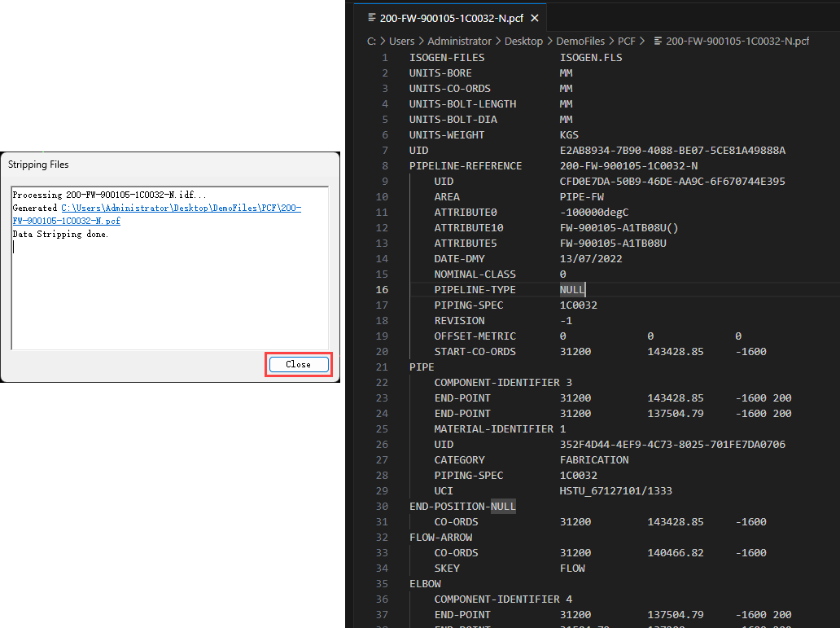This screenshot has height=628, width=840.
Task: Click the file icon on the editor tab
Action: point(372,18)
